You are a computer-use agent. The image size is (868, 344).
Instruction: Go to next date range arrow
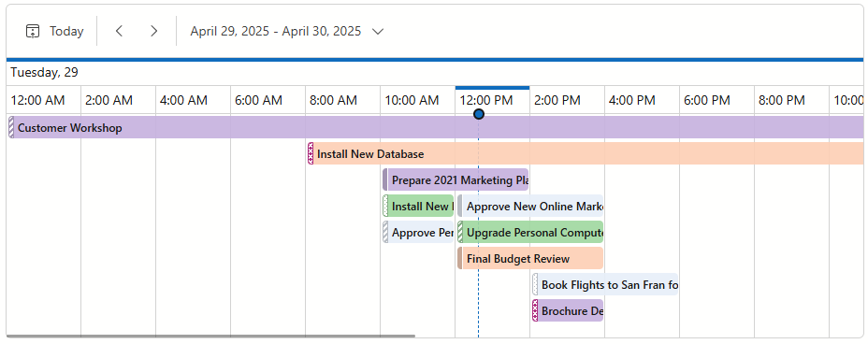coord(154,31)
